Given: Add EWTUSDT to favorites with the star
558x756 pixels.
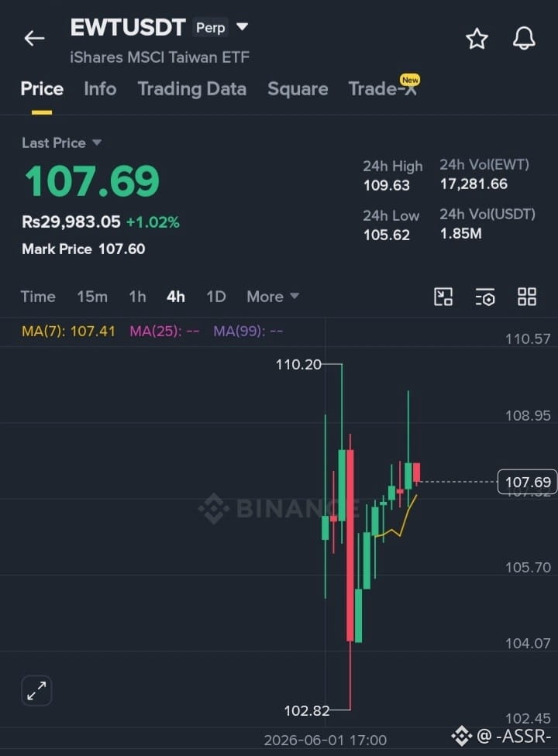Looking at the screenshot, I should tap(477, 39).
